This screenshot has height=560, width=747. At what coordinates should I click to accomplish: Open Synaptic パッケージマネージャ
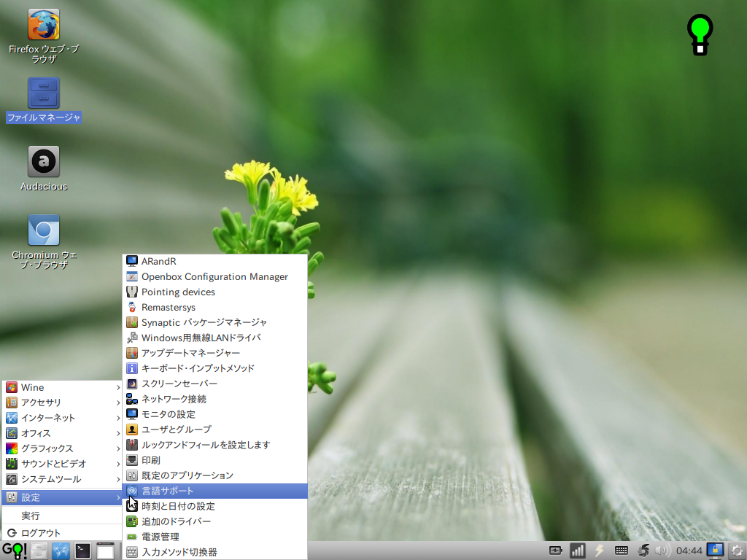[215, 322]
